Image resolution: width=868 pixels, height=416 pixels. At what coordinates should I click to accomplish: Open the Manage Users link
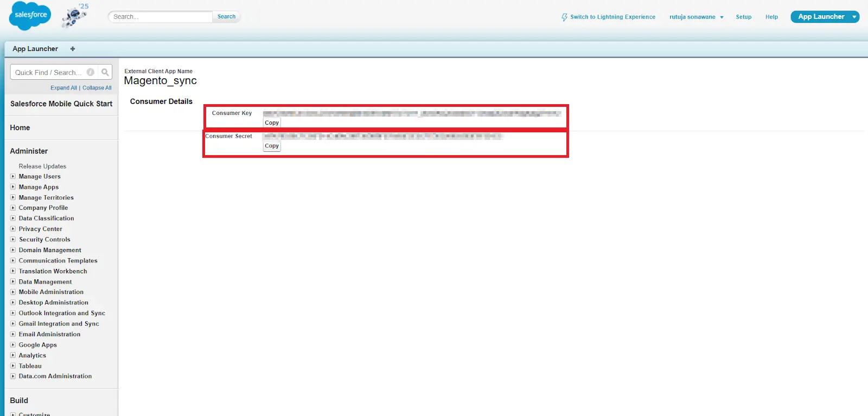(x=40, y=176)
